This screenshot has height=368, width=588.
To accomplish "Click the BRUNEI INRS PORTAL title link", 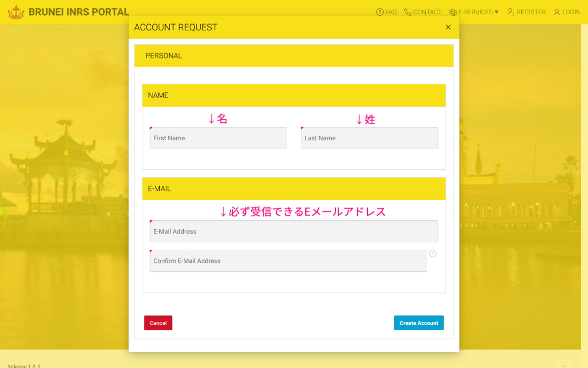I will point(78,12).
